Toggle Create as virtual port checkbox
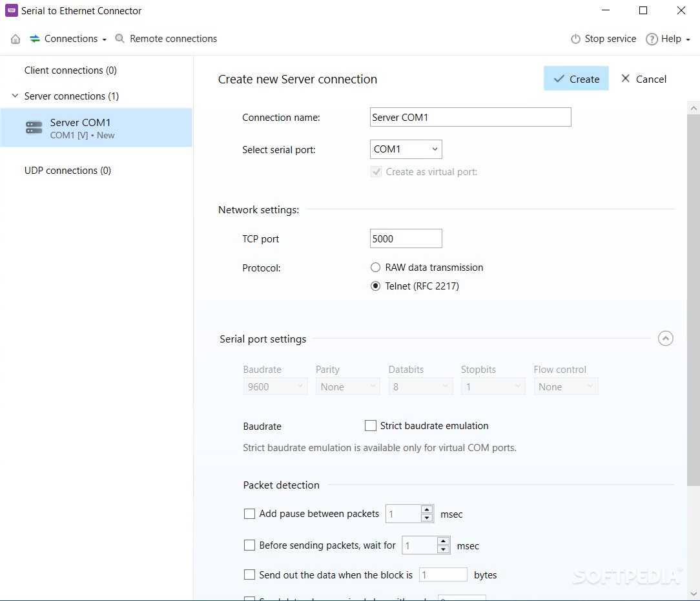The image size is (700, 601). [376, 172]
